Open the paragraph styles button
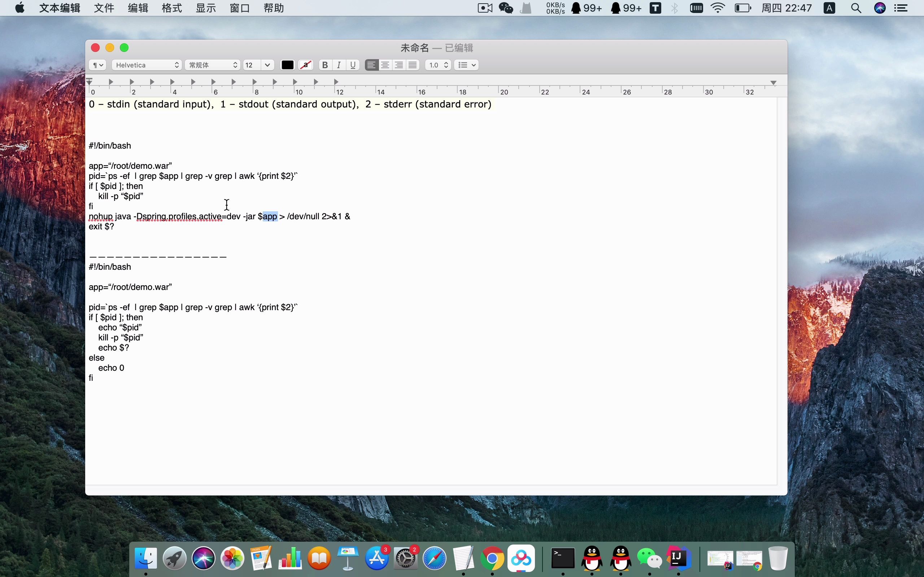This screenshot has width=924, height=577. [97, 65]
